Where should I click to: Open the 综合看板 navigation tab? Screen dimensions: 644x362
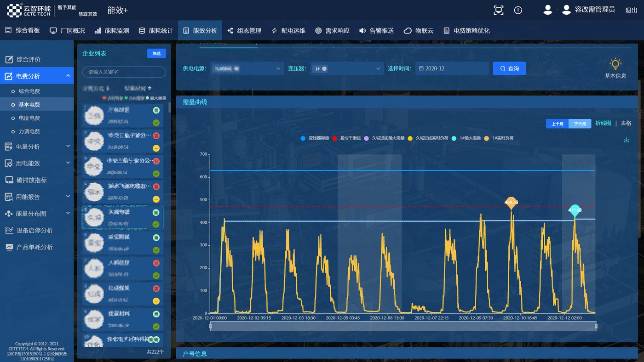click(x=23, y=31)
